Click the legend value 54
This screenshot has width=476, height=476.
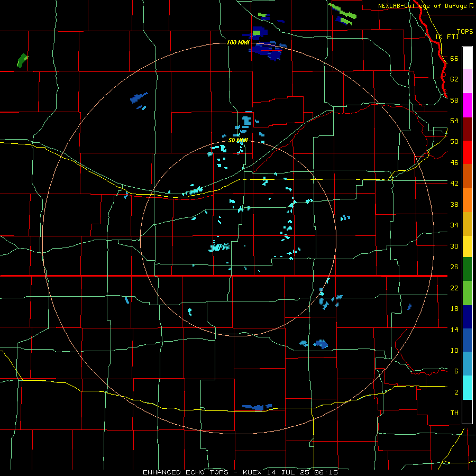tap(454, 121)
